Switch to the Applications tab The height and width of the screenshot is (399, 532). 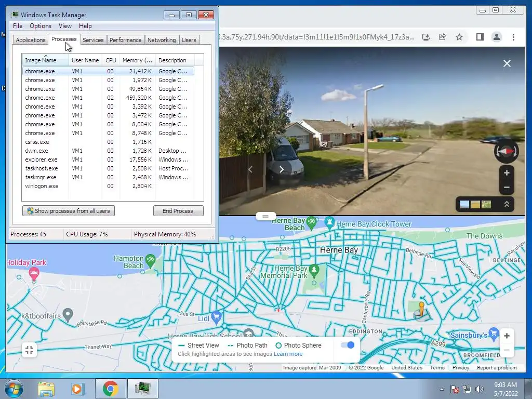click(x=31, y=40)
